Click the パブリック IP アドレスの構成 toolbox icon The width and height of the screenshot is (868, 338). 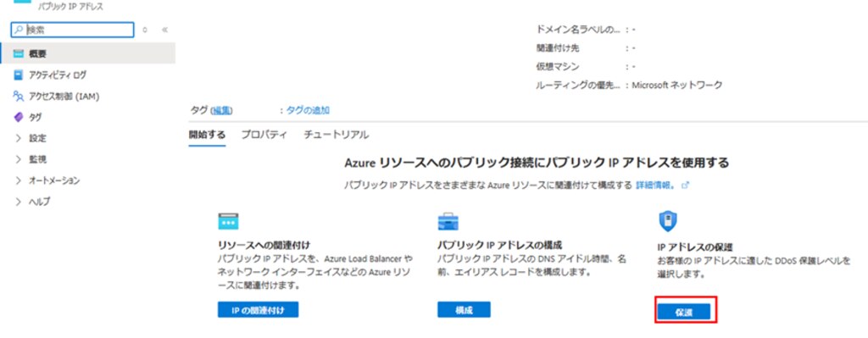[x=448, y=221]
